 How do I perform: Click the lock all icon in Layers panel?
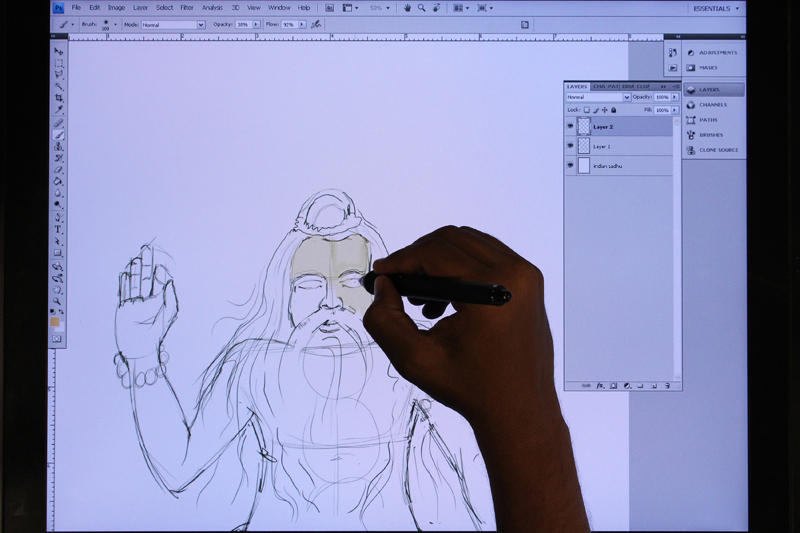613,110
